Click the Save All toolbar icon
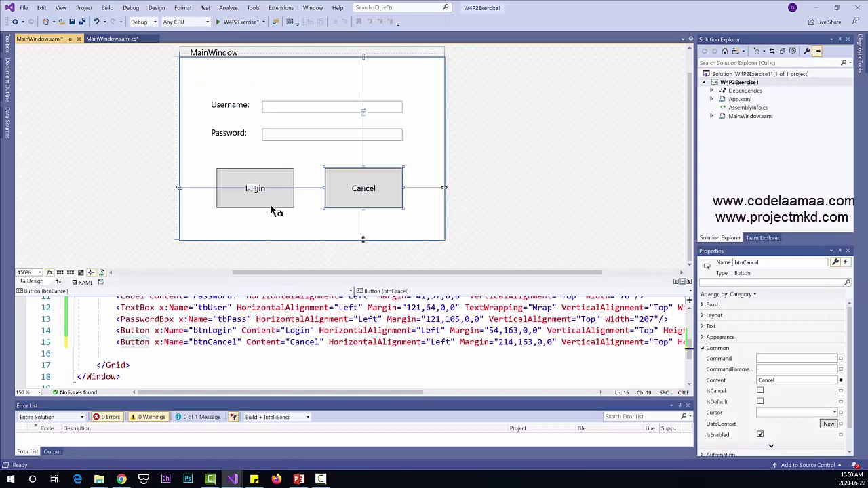868x488 pixels. [82, 22]
